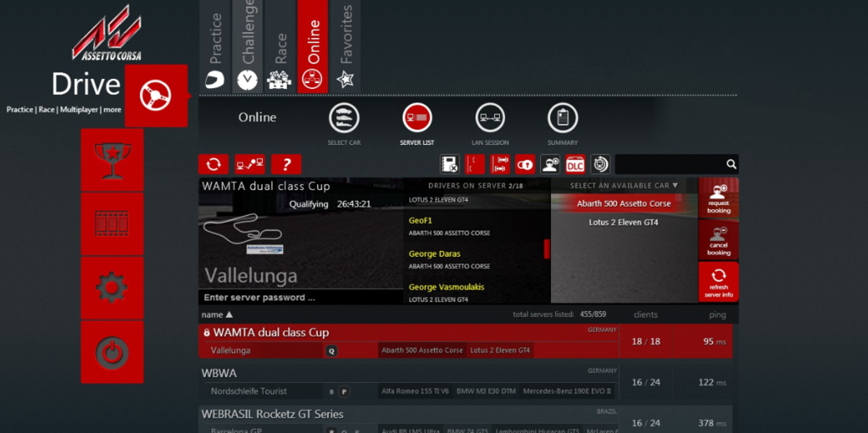Click the drivers list red scrollbar handle
This screenshot has height=433, width=868.
tap(547, 248)
